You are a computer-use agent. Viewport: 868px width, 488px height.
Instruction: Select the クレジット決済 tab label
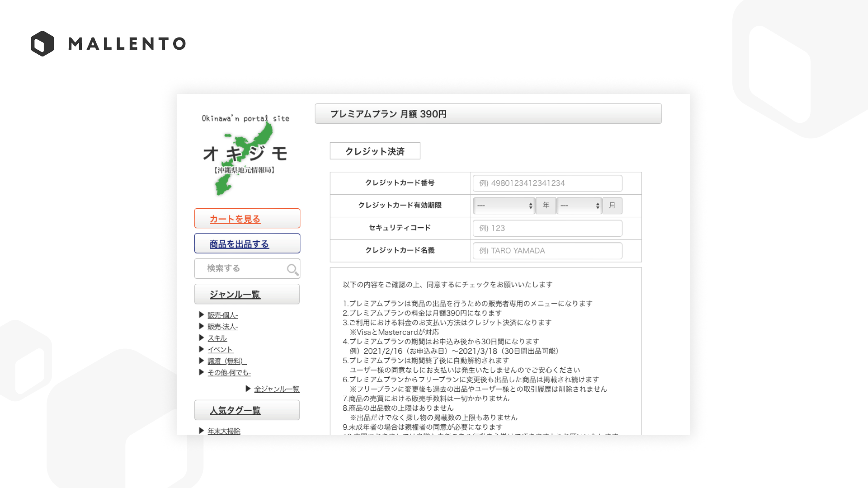click(375, 151)
